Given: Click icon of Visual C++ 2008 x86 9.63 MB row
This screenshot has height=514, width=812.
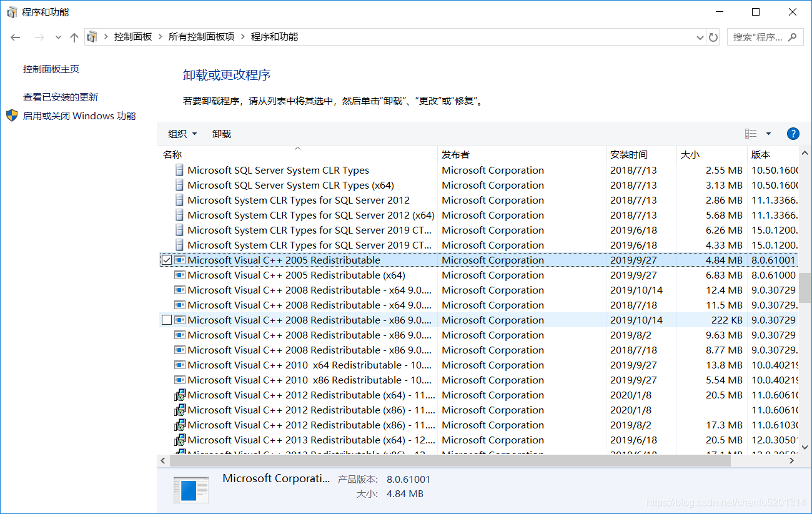Looking at the screenshot, I should (180, 335).
